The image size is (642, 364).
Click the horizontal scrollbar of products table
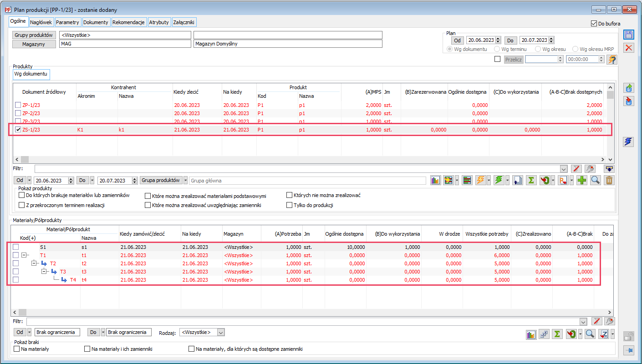pos(310,159)
